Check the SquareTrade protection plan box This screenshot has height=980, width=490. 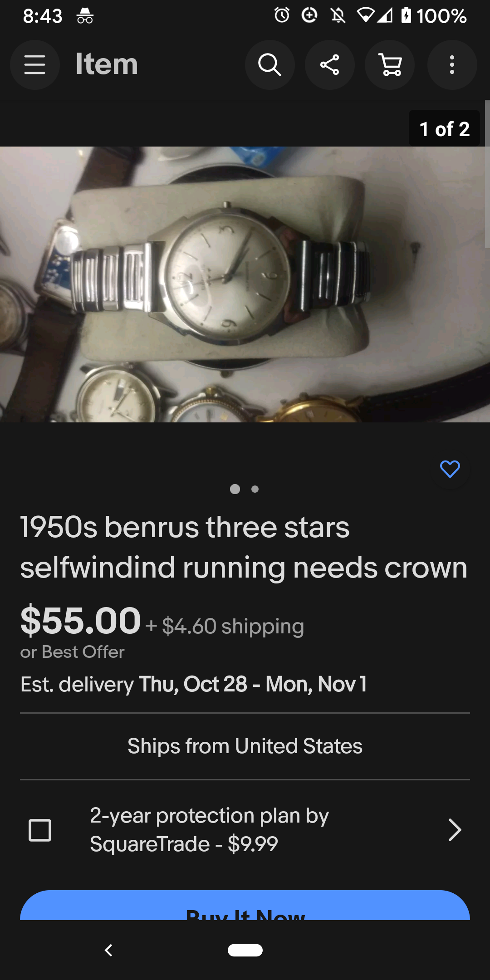(40, 830)
